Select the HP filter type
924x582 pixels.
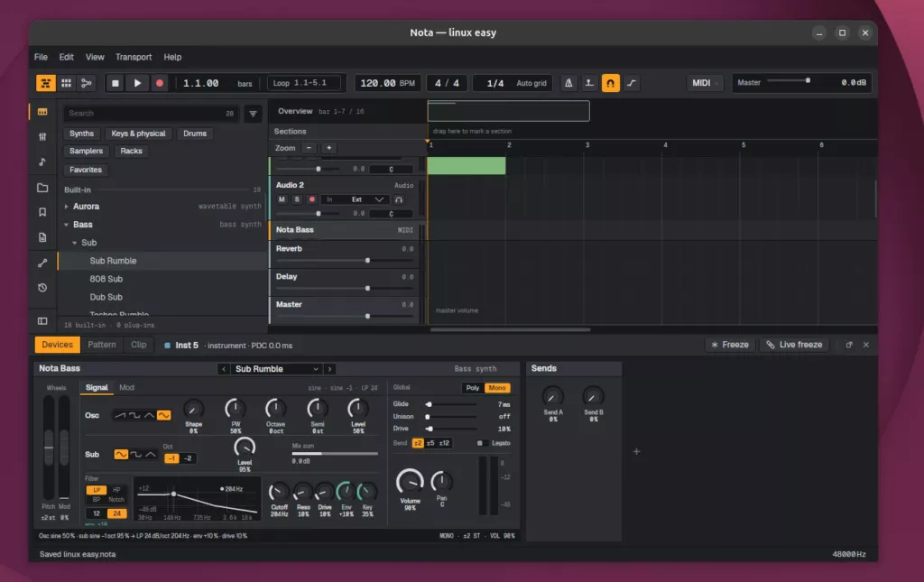coord(116,490)
